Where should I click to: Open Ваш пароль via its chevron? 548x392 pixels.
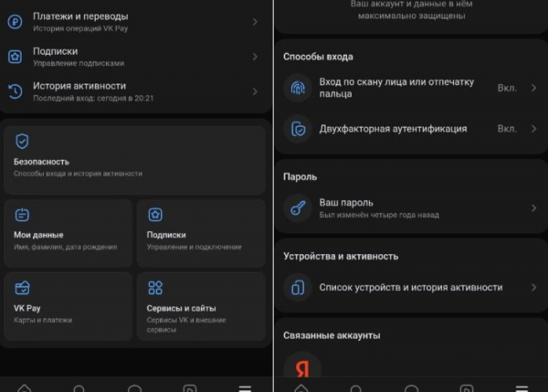click(x=533, y=208)
